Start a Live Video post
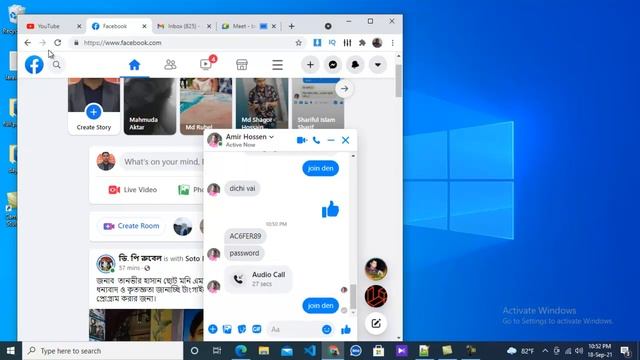This screenshot has width=640, height=360. (133, 190)
